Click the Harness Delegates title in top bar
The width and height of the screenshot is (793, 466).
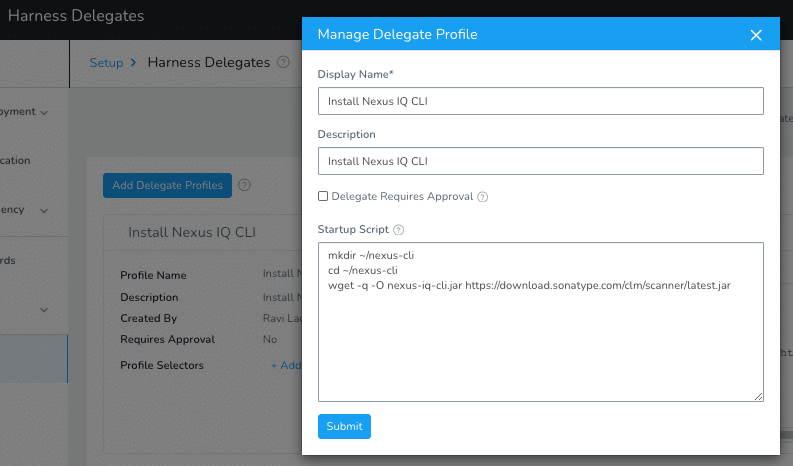(x=76, y=16)
